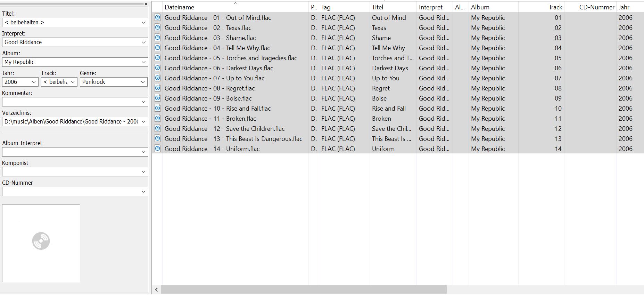Click the Titel cell 'Broken'
This screenshot has height=295, width=644.
coord(381,118)
